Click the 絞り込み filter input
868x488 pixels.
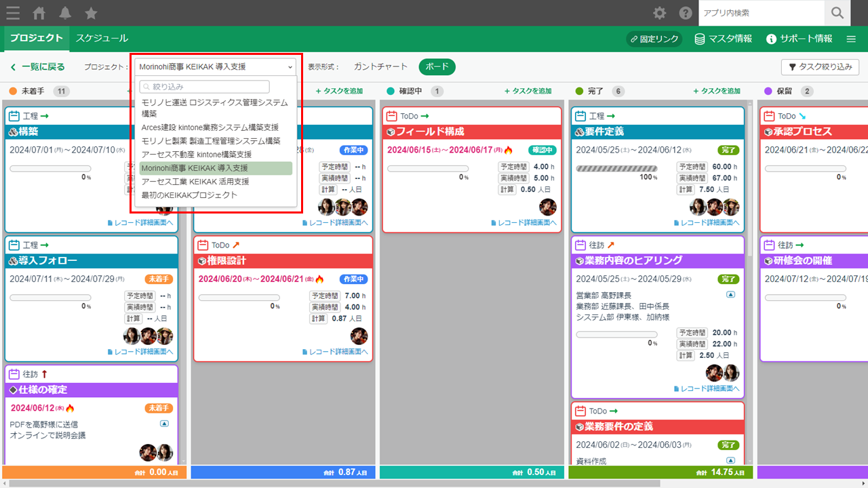204,87
